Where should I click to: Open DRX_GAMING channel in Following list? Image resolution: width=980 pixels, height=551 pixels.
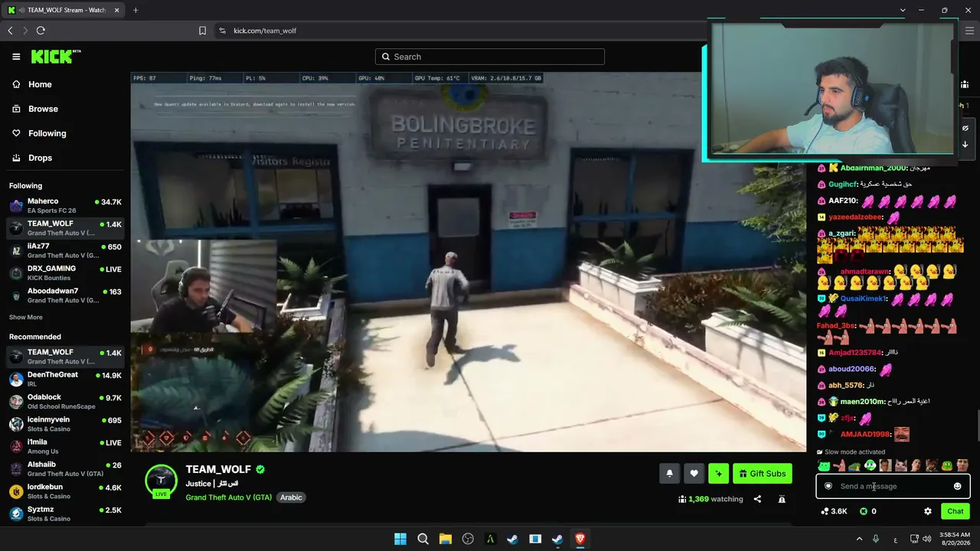[x=65, y=272]
